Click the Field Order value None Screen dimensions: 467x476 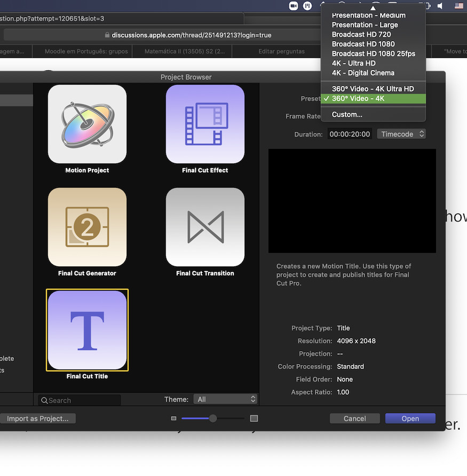click(345, 379)
